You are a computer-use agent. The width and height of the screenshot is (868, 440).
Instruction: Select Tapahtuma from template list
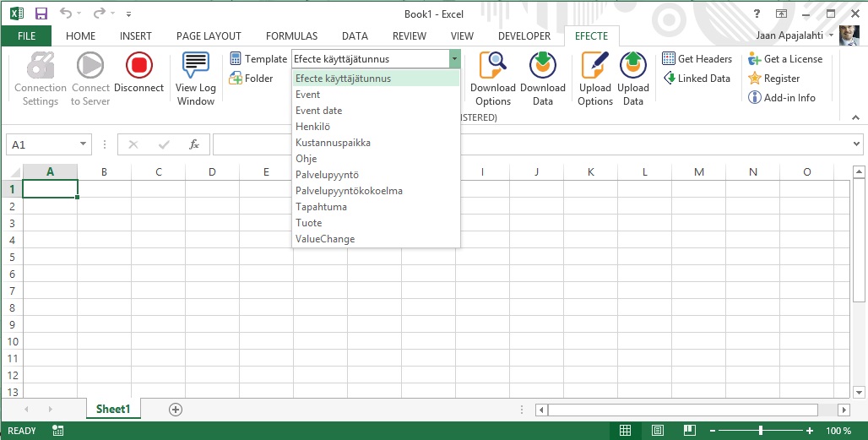coord(376,207)
